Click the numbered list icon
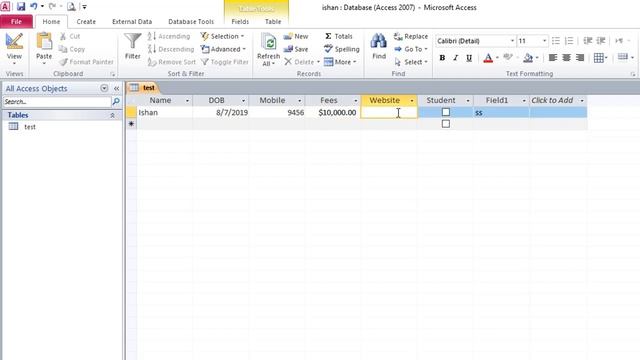The image size is (640, 360). click(569, 41)
